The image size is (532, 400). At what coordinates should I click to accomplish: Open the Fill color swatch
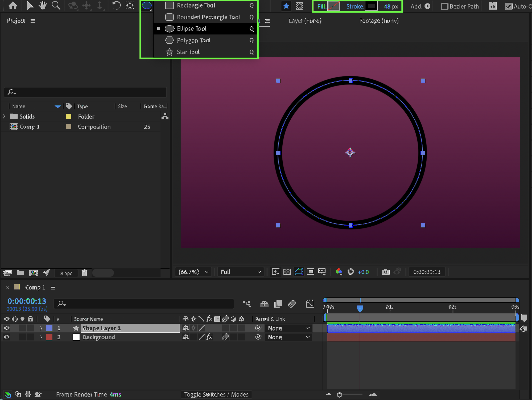[334, 6]
